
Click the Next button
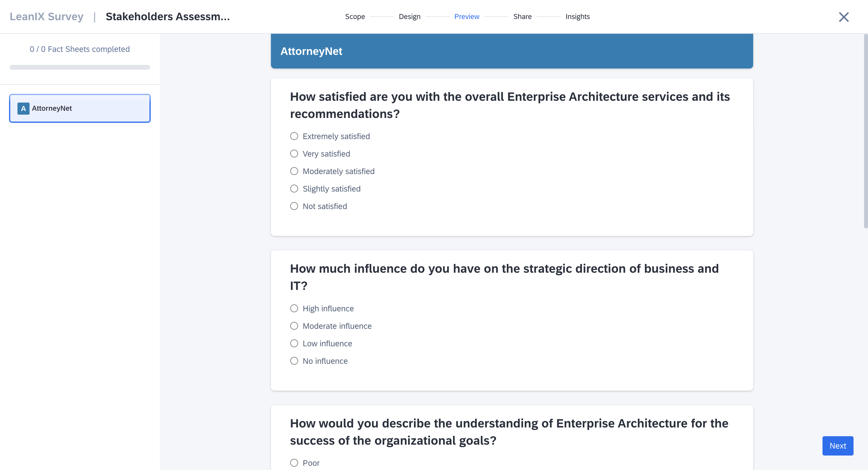[x=838, y=446]
